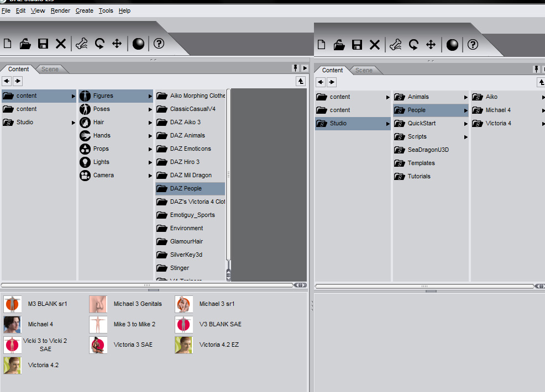Open the help question icon in right toolbar
The width and height of the screenshot is (545, 392).
click(473, 45)
